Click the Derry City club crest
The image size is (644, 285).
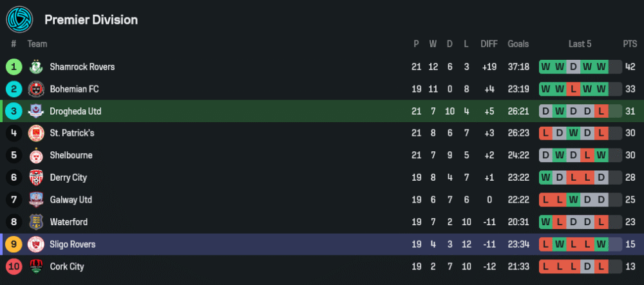click(x=35, y=178)
